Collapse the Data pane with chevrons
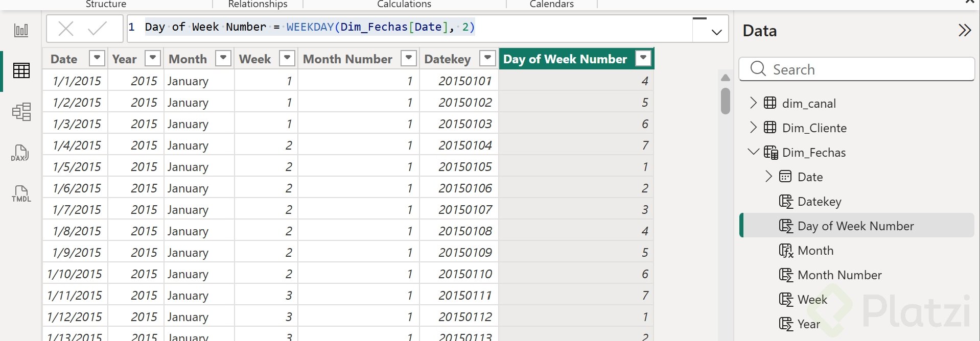This screenshot has height=341, width=980. coord(964,31)
